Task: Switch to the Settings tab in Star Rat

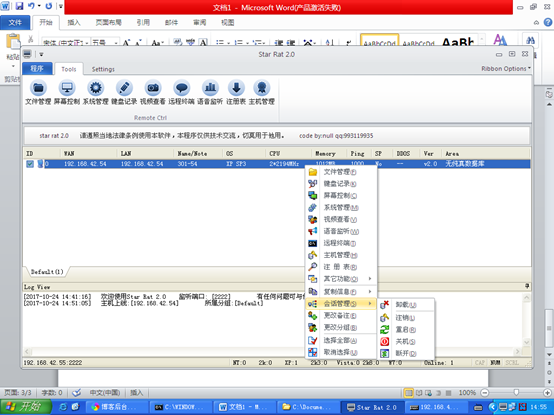Action: tap(103, 69)
